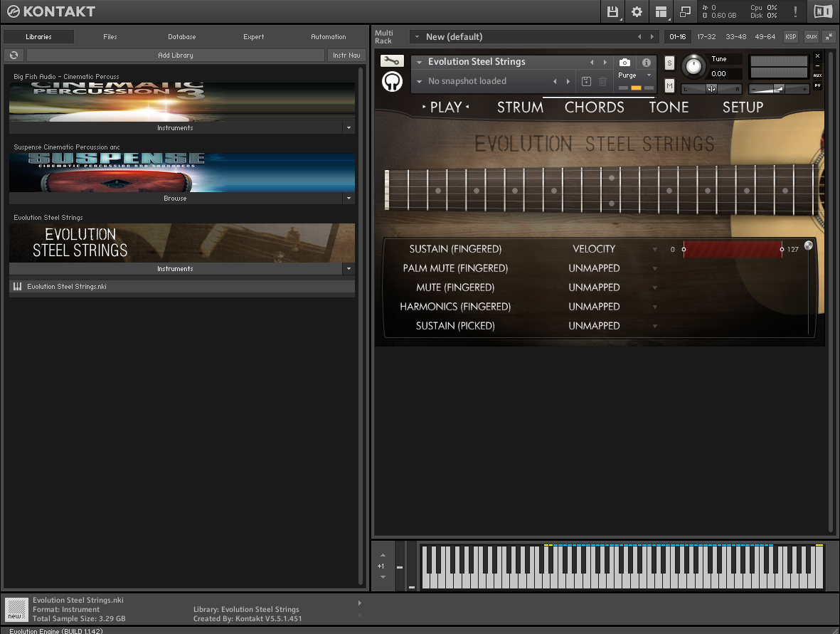Screen dimensions: 840x634
Task: Open the SETUP page
Action: click(x=743, y=107)
